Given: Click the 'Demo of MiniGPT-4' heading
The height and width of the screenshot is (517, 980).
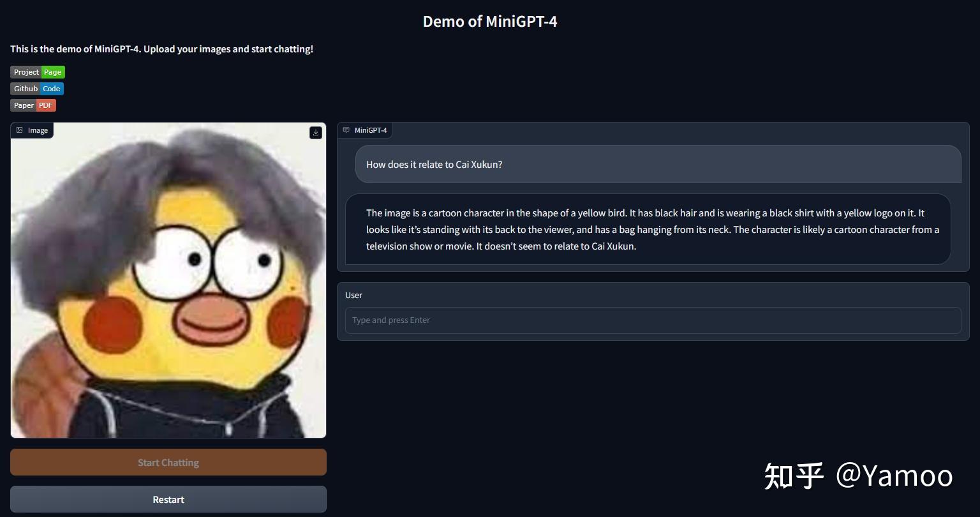Looking at the screenshot, I should (490, 21).
